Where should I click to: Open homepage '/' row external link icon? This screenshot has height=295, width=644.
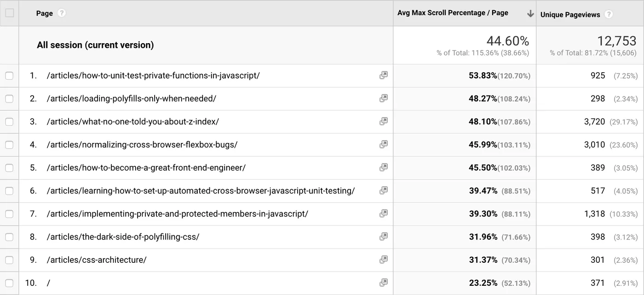[383, 283]
